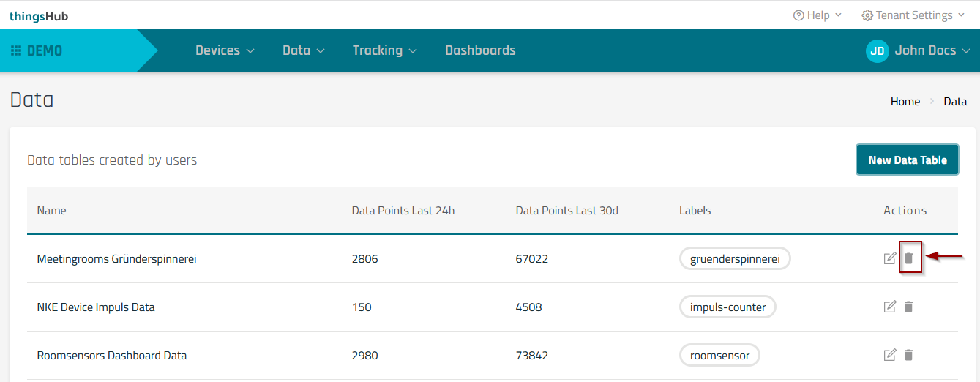The width and height of the screenshot is (980, 382).
Task: Click the New Data Table button
Action: 907,160
